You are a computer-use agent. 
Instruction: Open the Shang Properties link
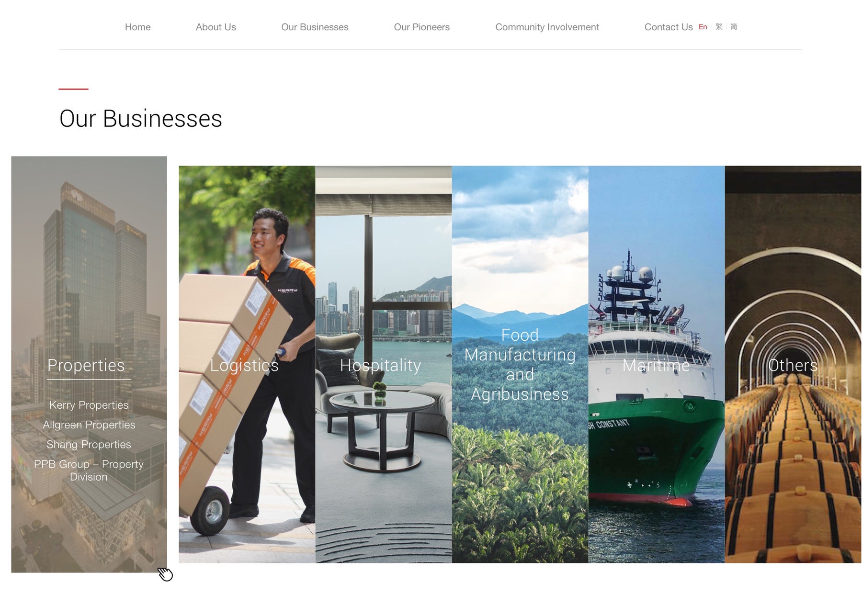(x=89, y=444)
